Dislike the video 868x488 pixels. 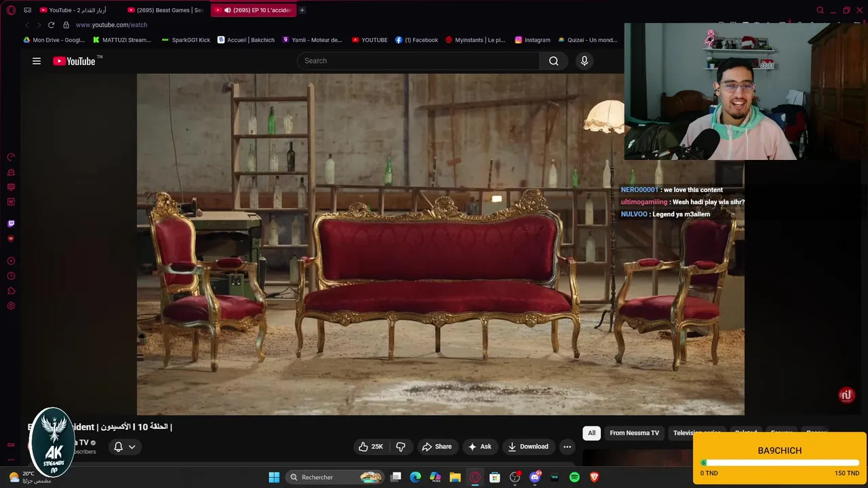tap(401, 447)
